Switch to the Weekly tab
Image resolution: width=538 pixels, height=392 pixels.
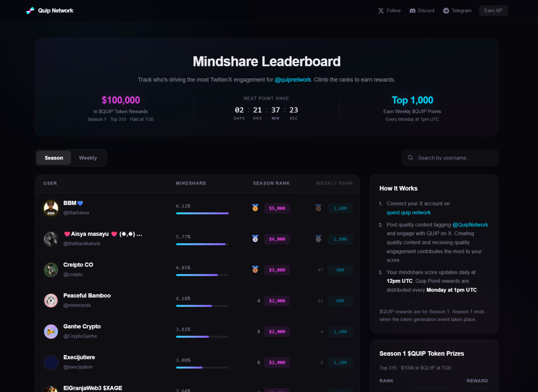pyautogui.click(x=88, y=158)
